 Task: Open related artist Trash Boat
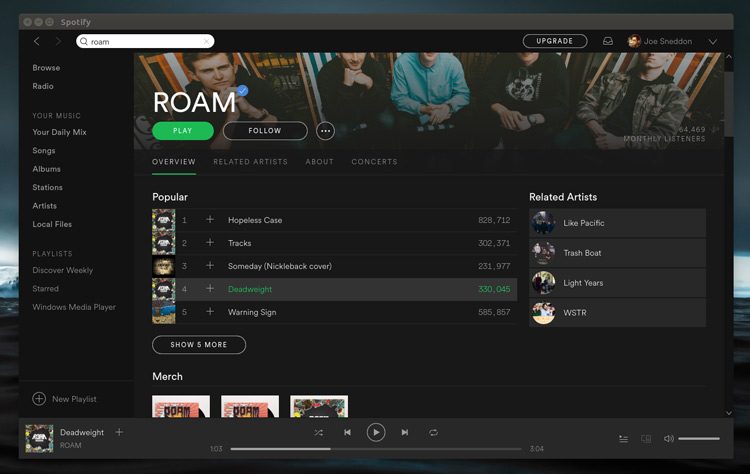tap(617, 253)
